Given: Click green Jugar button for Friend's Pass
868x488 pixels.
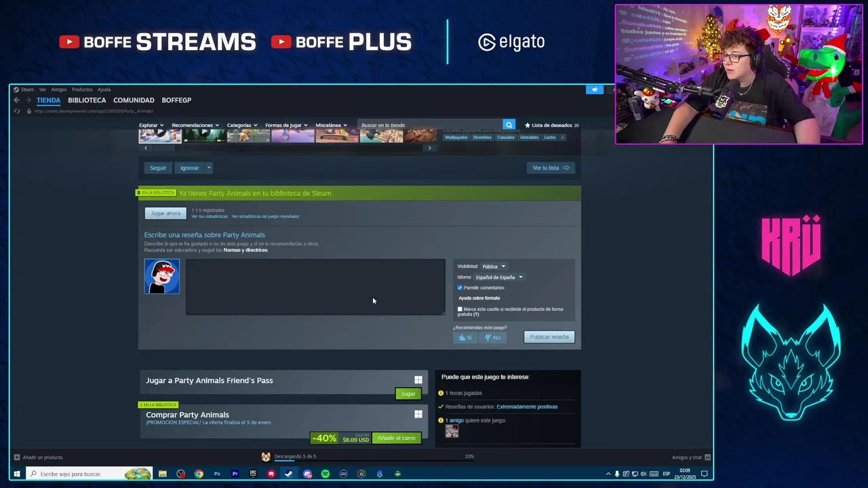Looking at the screenshot, I should 408,394.
